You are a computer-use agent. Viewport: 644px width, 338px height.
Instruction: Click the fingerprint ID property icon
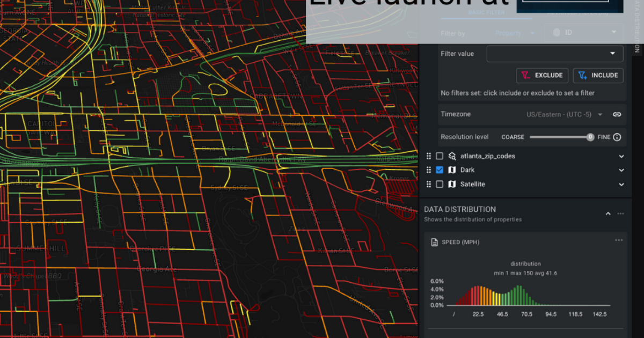(556, 32)
